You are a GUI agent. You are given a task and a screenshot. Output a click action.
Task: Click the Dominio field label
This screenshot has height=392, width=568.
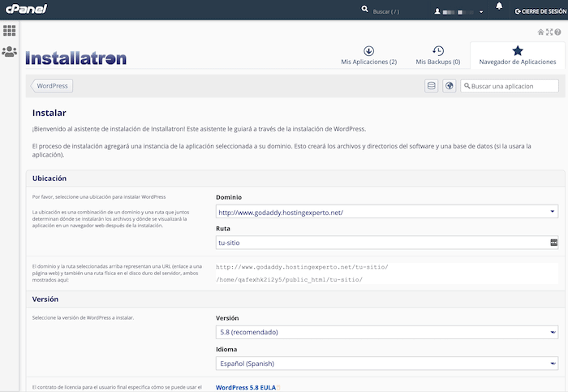tap(229, 197)
